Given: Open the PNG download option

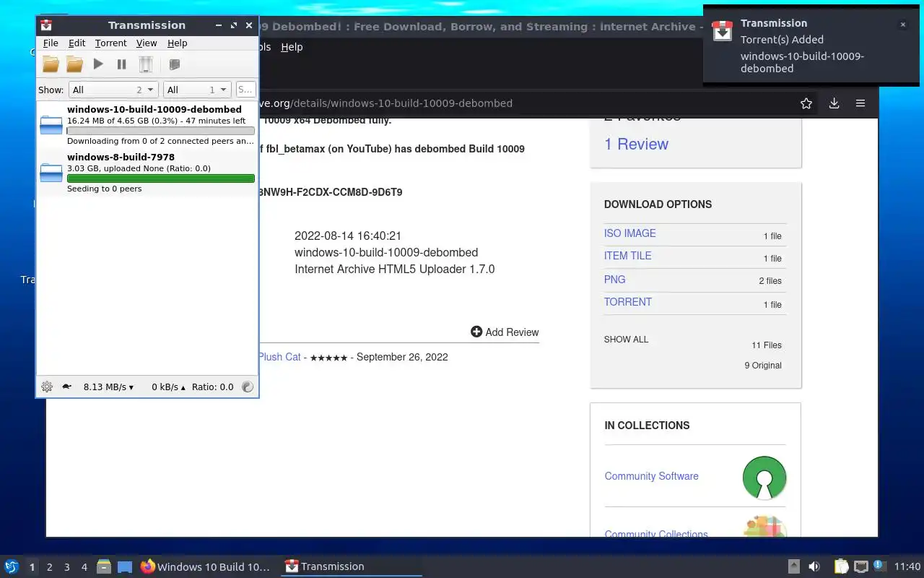Looking at the screenshot, I should pyautogui.click(x=615, y=280).
